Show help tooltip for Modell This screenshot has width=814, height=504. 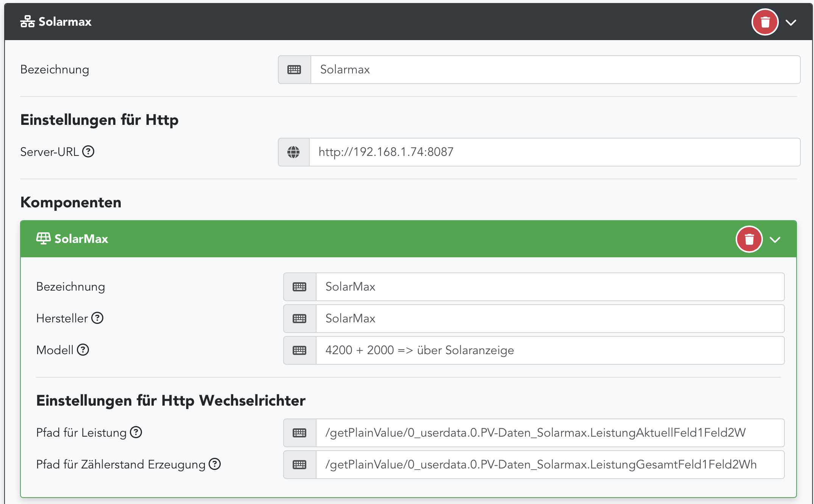[x=83, y=350]
